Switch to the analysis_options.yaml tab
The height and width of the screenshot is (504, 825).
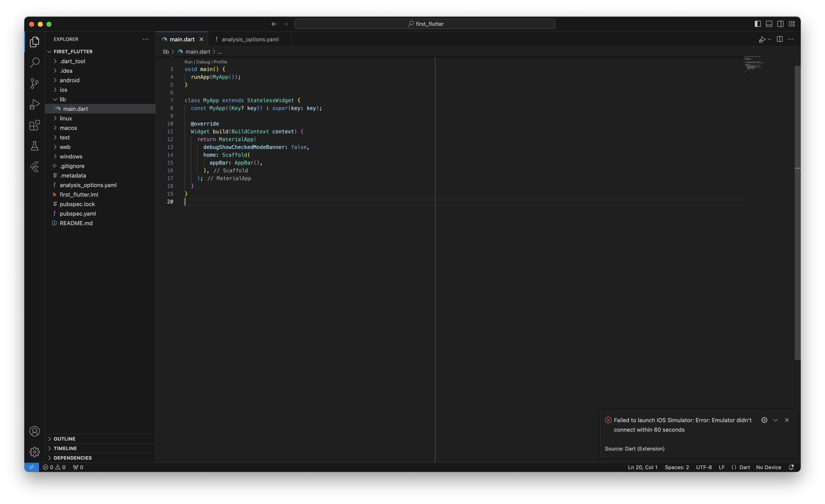(250, 39)
